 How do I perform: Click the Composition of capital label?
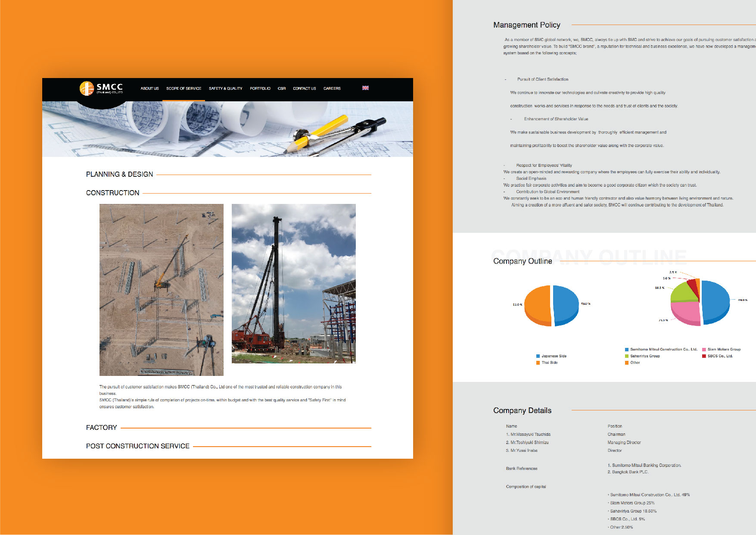click(526, 487)
